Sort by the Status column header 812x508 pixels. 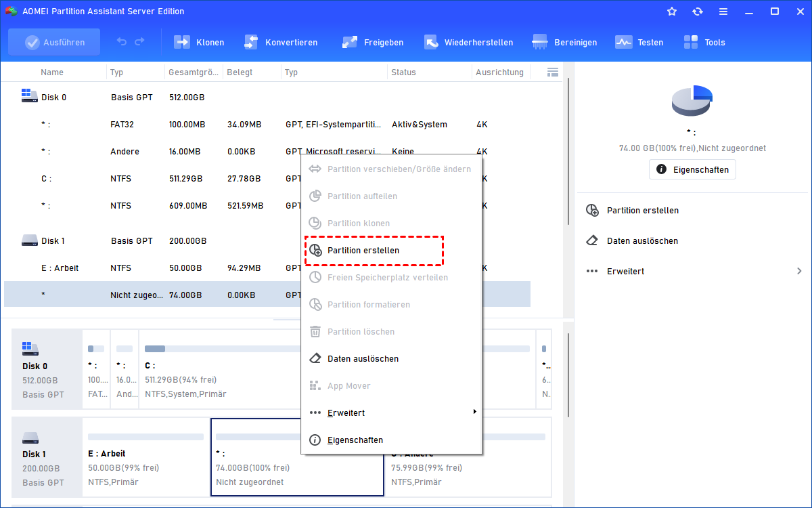(x=403, y=72)
